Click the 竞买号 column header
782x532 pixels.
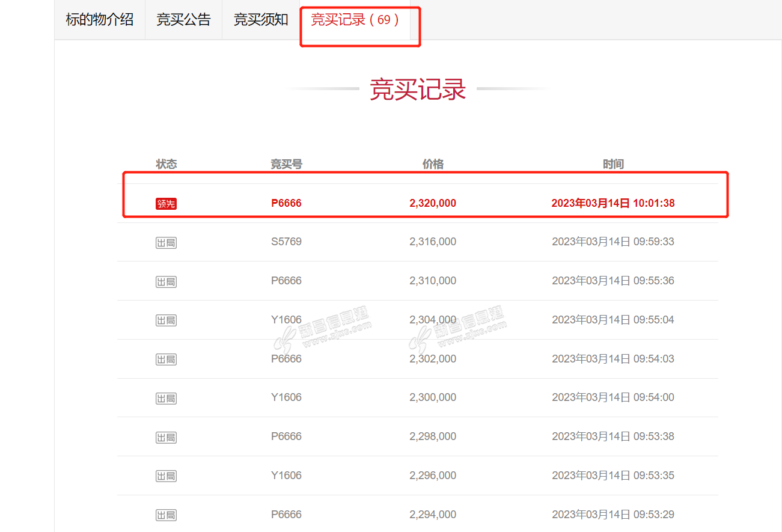286,164
